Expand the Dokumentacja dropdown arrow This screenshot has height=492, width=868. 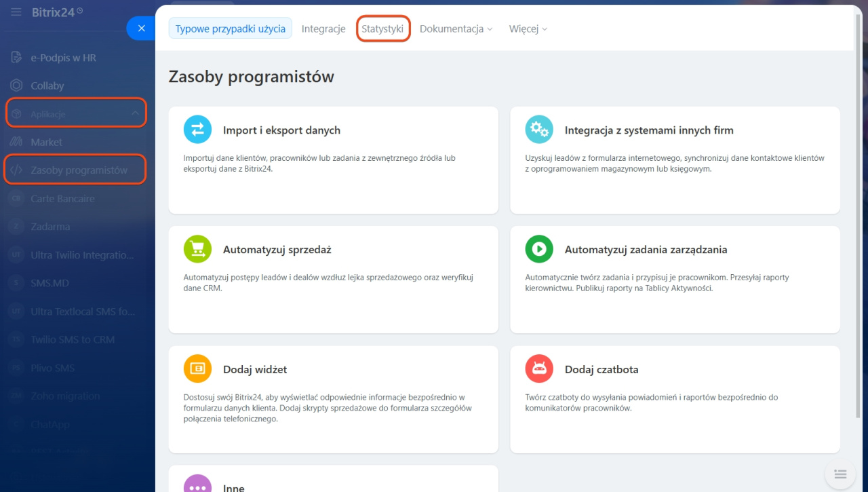tap(490, 29)
